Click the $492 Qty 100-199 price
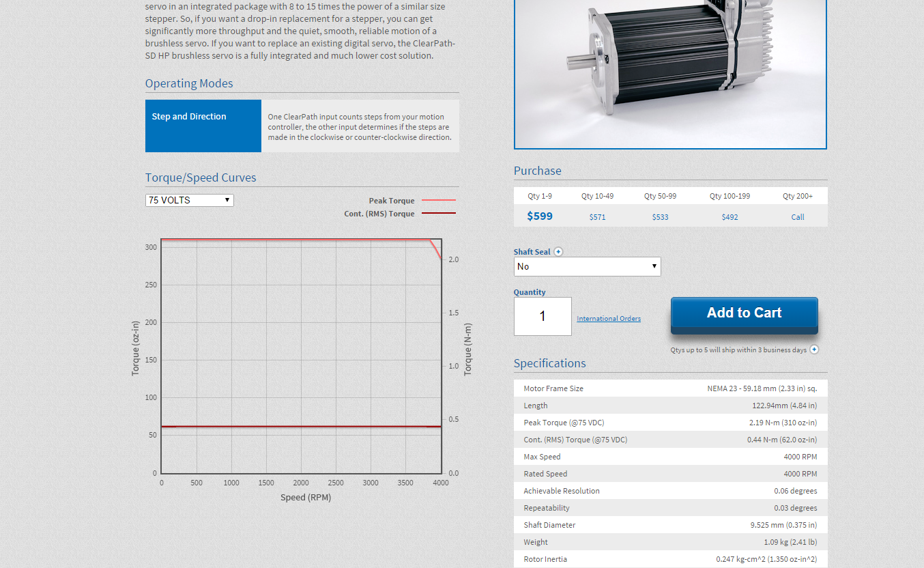 click(730, 217)
